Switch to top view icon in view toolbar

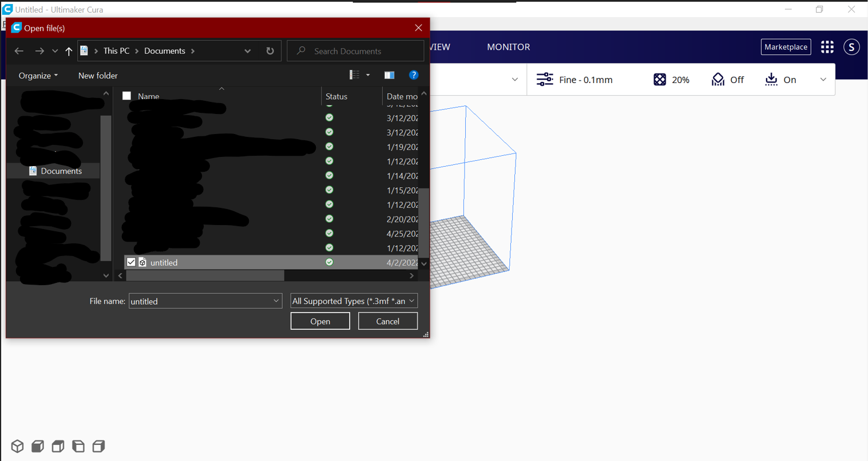[57, 446]
